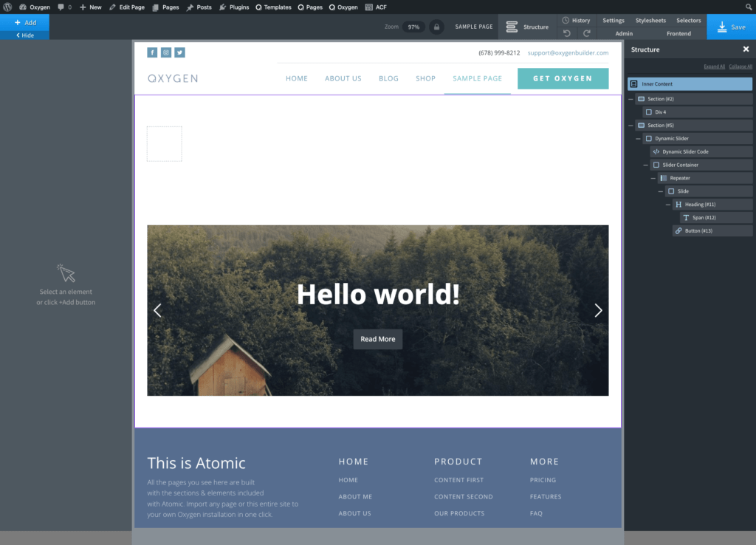Collapse the Section (#5) tree node
756x545 pixels.
pyautogui.click(x=630, y=126)
